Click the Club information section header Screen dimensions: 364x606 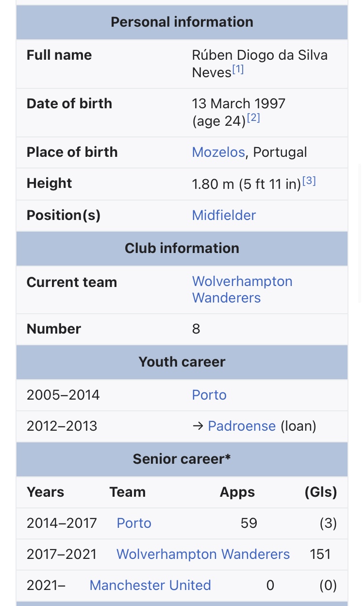(182, 248)
